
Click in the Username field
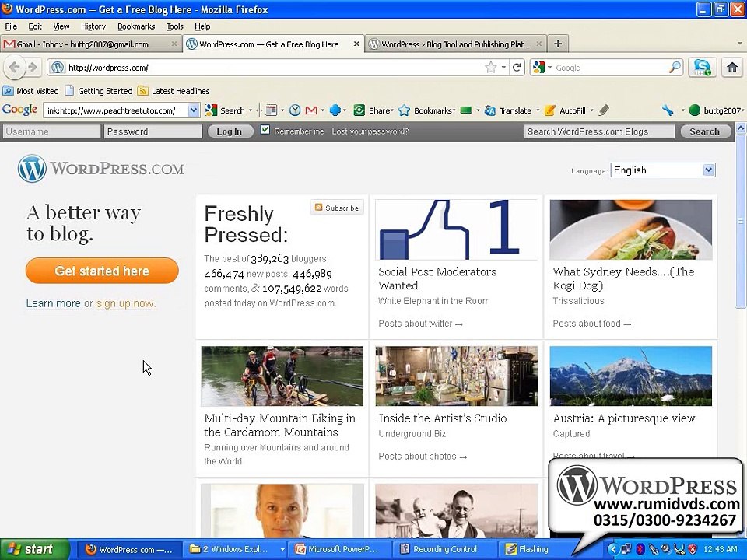pyautogui.click(x=51, y=131)
